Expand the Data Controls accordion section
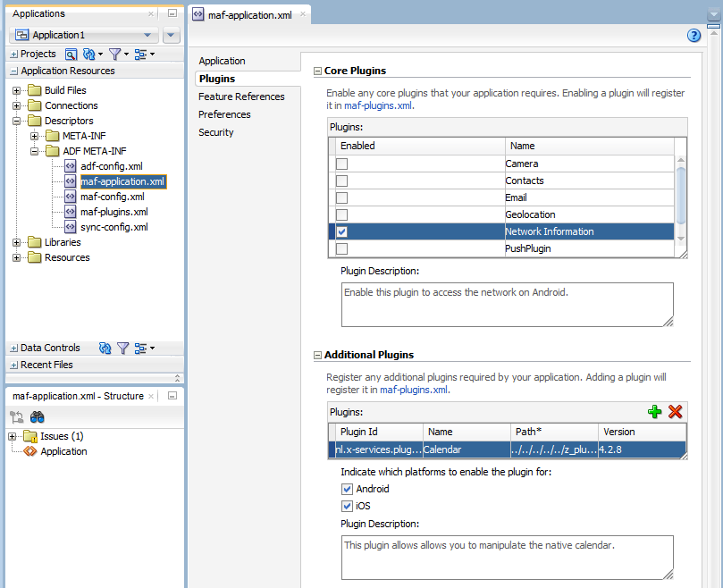Image resolution: width=723 pixels, height=588 pixels. [13, 349]
